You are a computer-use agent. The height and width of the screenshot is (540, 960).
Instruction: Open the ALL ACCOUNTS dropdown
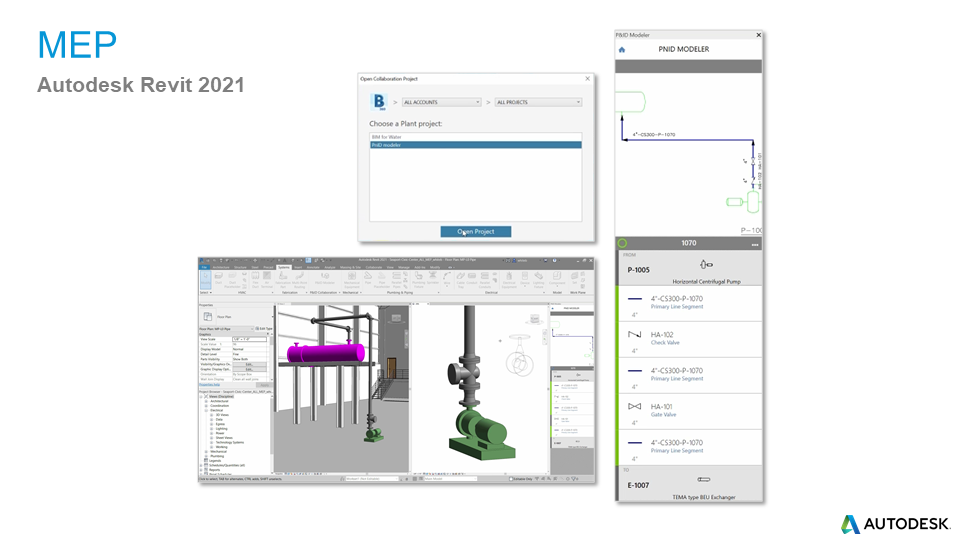point(441,102)
